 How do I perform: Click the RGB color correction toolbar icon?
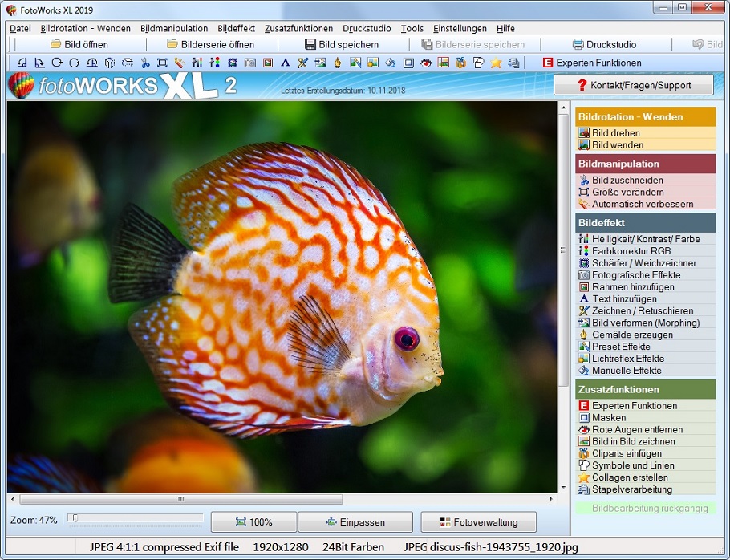click(x=214, y=63)
